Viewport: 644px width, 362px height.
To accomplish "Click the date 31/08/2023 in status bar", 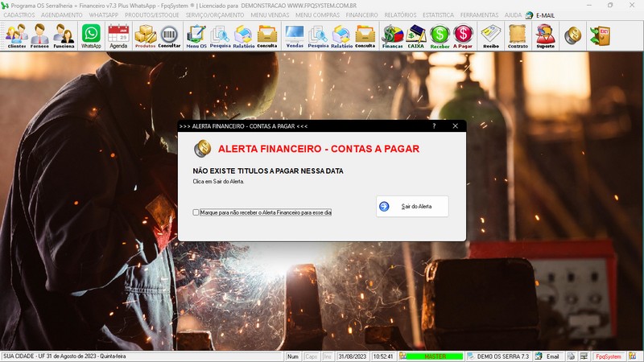I will 352,356.
